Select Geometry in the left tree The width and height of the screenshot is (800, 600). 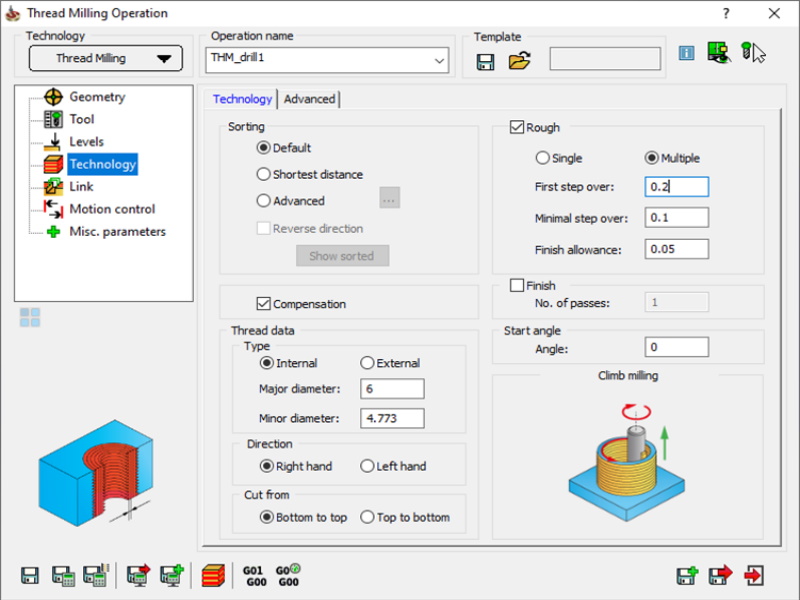(x=96, y=97)
